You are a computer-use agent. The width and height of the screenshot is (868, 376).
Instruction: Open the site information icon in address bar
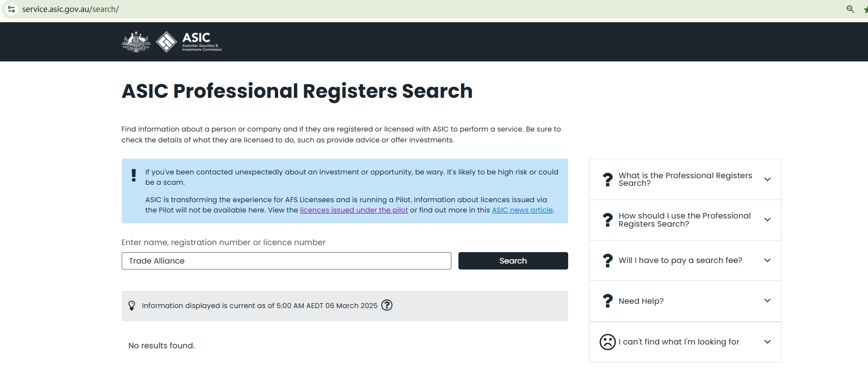pyautogui.click(x=11, y=9)
